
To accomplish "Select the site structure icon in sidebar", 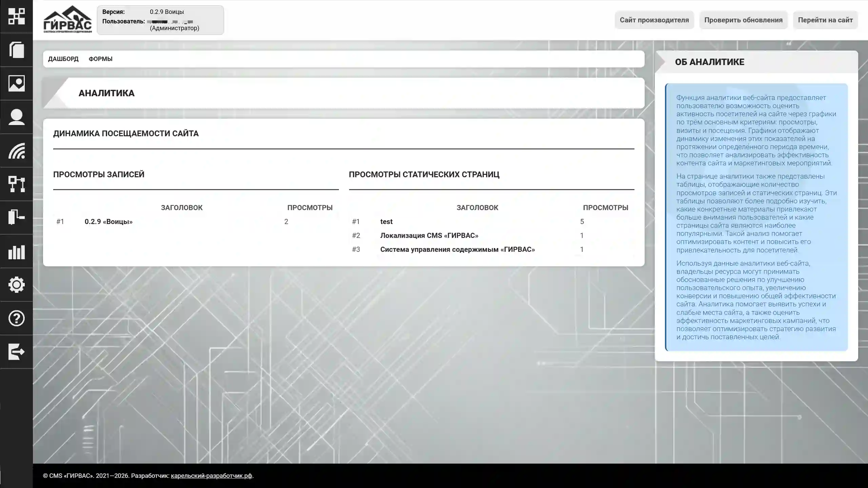I will [x=16, y=184].
